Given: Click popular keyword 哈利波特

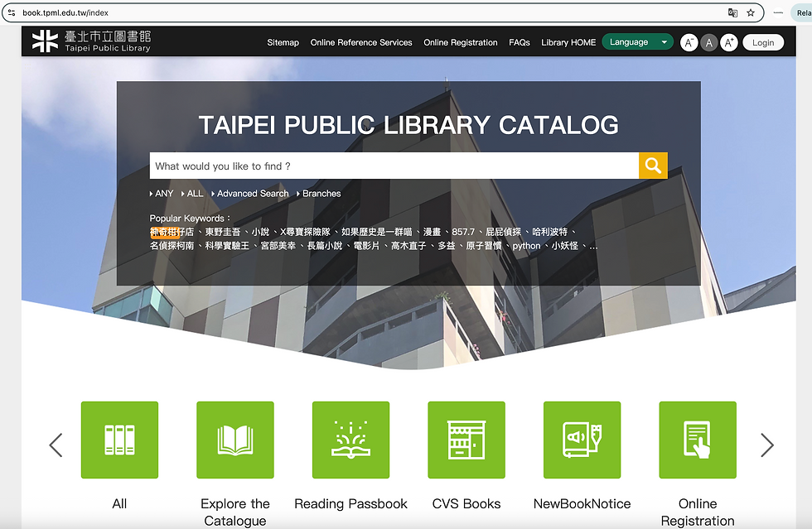Looking at the screenshot, I should tap(550, 232).
